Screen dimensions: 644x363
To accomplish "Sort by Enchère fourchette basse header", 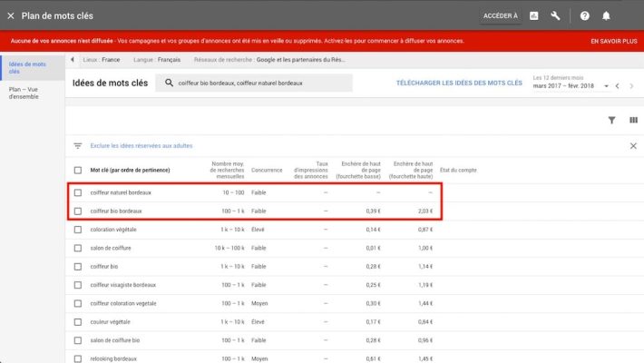I will coord(358,170).
